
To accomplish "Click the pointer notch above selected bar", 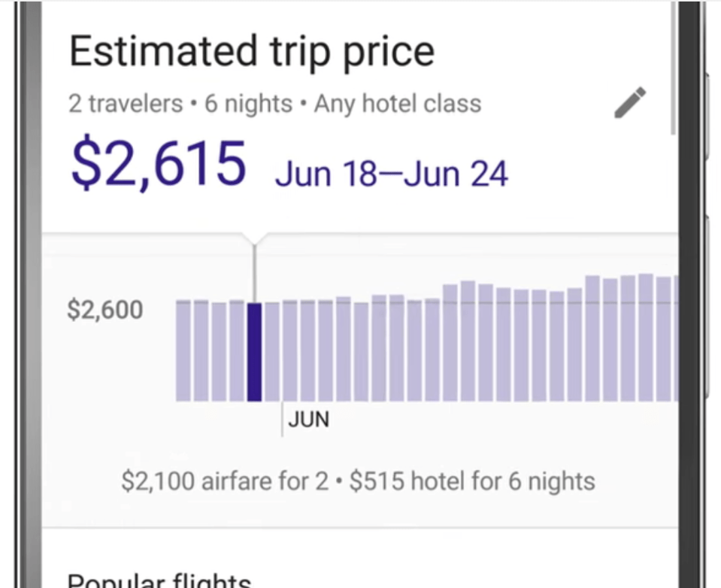I will tap(254, 241).
